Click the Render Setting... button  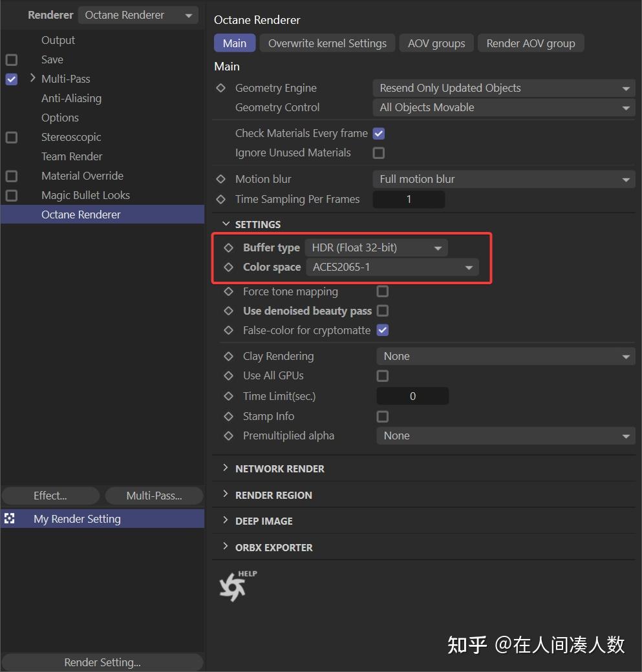coord(102,662)
